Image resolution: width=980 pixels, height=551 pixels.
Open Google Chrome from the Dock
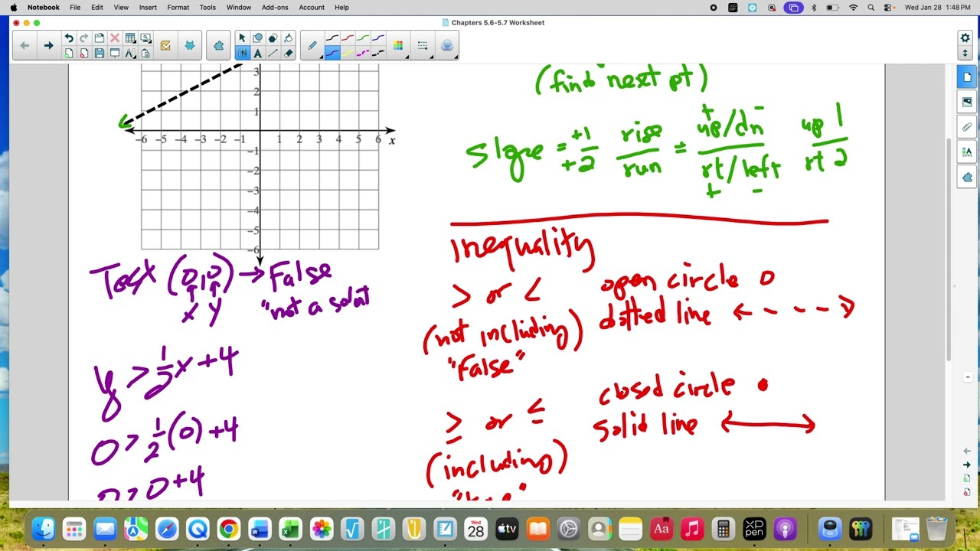pyautogui.click(x=228, y=529)
